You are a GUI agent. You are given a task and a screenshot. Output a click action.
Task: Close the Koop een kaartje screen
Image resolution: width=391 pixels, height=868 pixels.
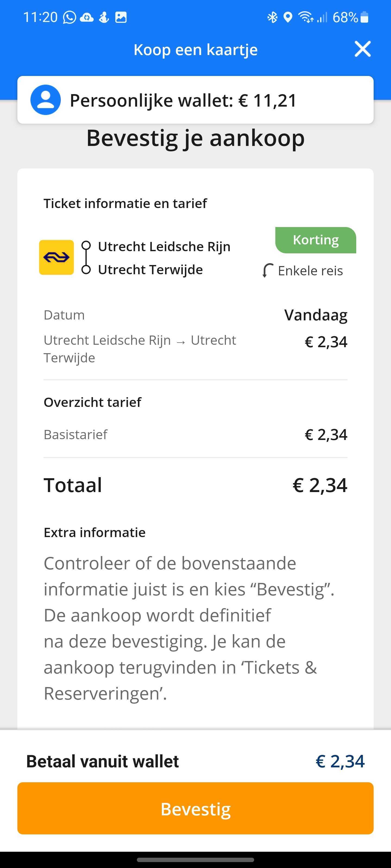pos(363,49)
